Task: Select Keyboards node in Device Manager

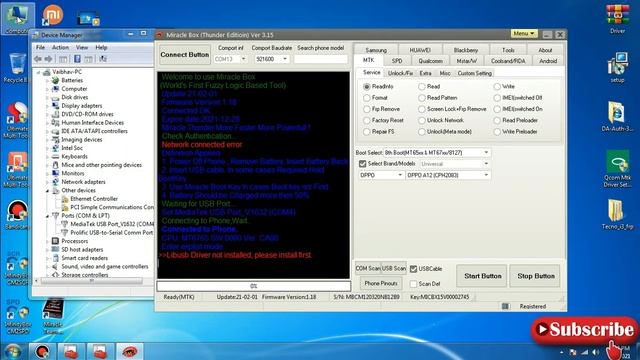Action: click(x=74, y=157)
